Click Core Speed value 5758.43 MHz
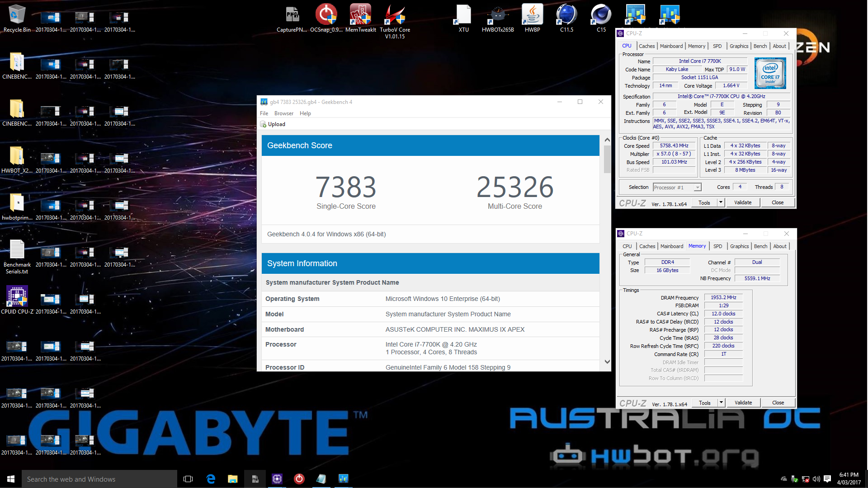 (x=674, y=145)
